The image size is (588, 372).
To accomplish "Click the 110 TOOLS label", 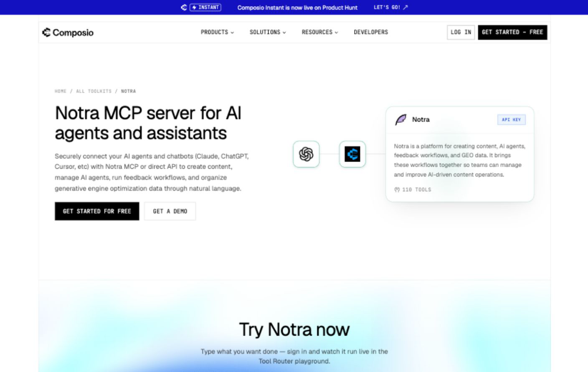I will (x=417, y=190).
